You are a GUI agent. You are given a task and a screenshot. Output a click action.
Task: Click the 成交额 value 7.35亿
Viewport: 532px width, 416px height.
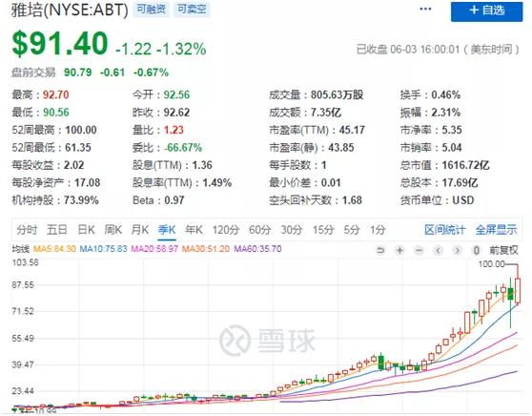(x=326, y=113)
